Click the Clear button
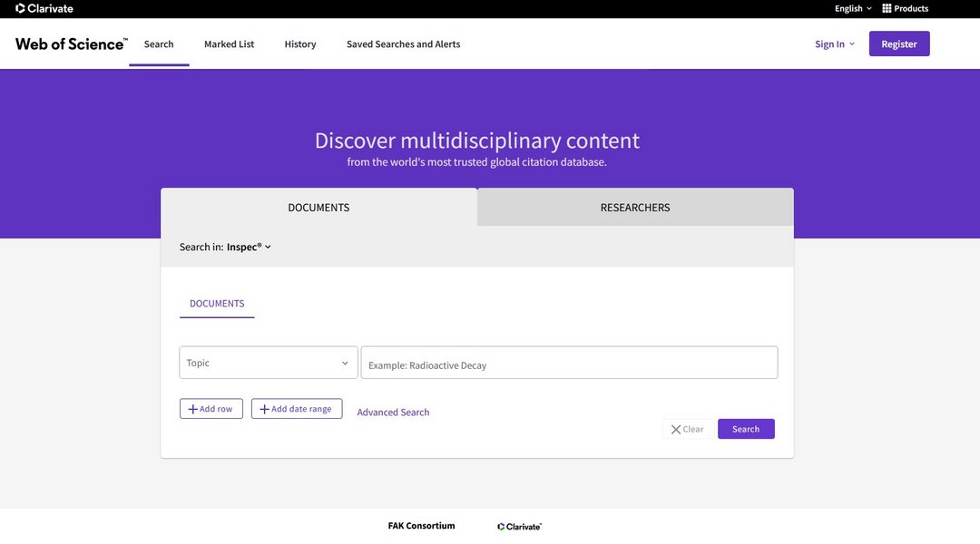The width and height of the screenshot is (980, 544). (x=687, y=429)
